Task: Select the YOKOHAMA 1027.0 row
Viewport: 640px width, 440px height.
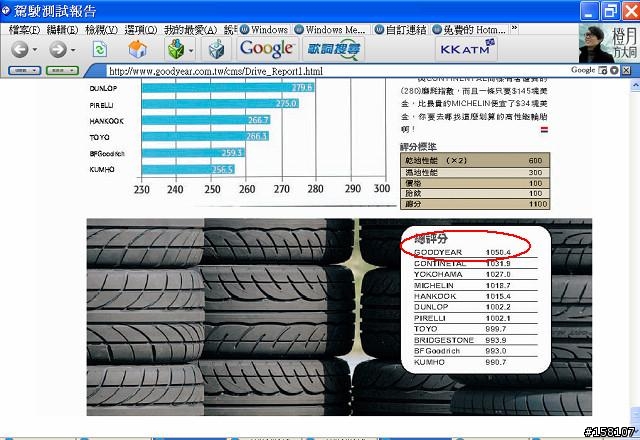Action: (475, 274)
